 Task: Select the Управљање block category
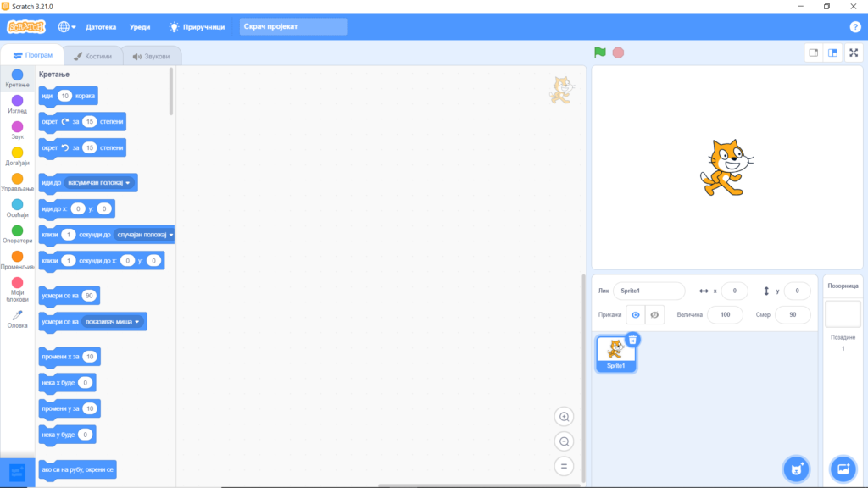pos(17,182)
